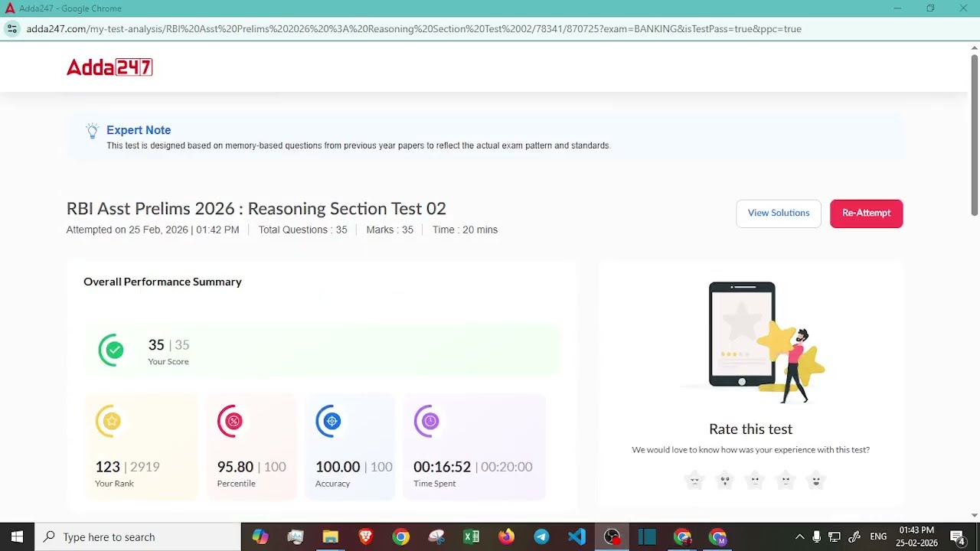
Task: Rate the test with the fifth star face
Action: pos(816,481)
